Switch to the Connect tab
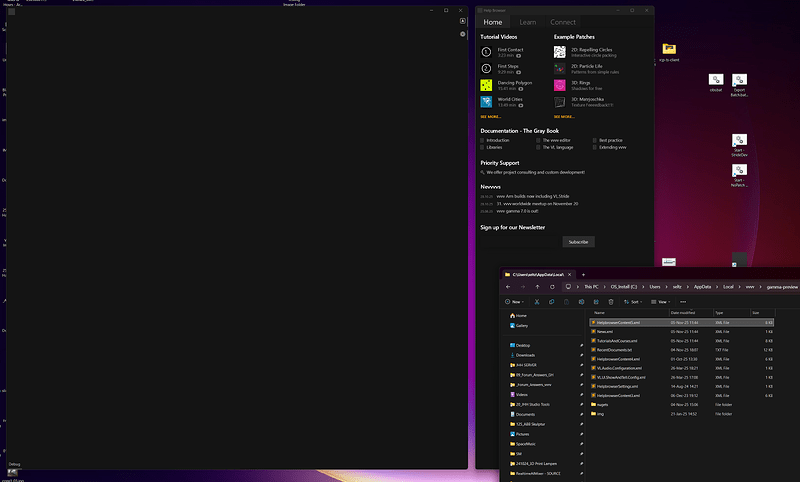The image size is (800, 482). pyautogui.click(x=562, y=21)
